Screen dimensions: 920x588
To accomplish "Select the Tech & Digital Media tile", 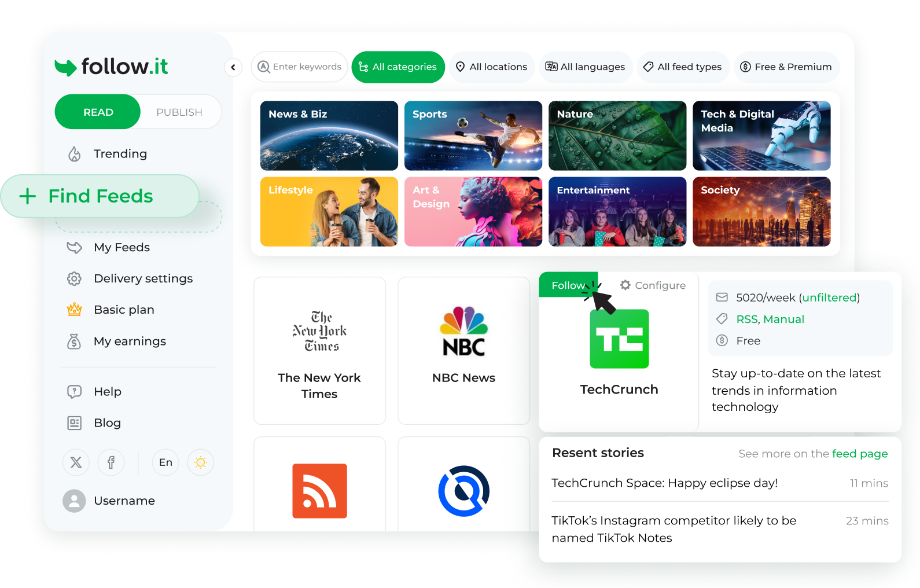I will (x=761, y=136).
